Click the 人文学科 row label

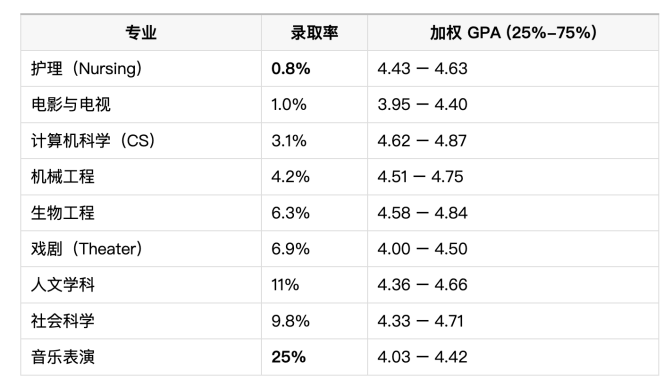tap(63, 285)
